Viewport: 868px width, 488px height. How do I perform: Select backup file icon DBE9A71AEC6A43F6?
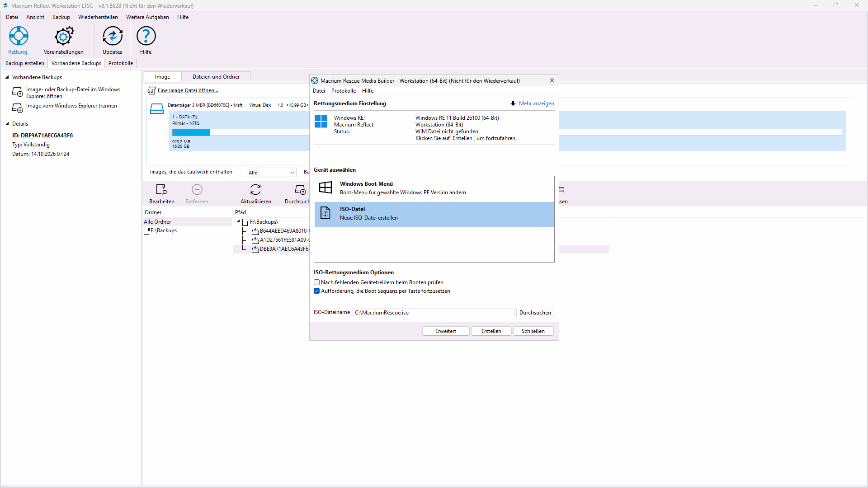pos(255,249)
